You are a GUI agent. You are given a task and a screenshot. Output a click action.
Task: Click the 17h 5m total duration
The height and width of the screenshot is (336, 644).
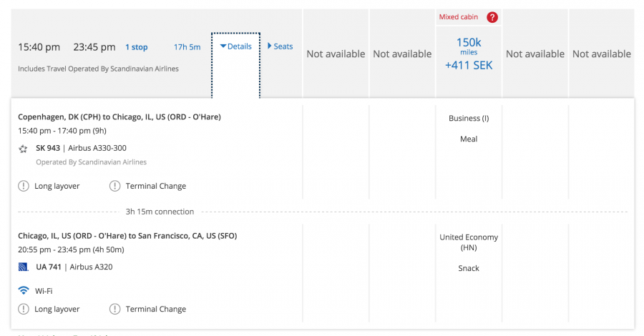(187, 47)
